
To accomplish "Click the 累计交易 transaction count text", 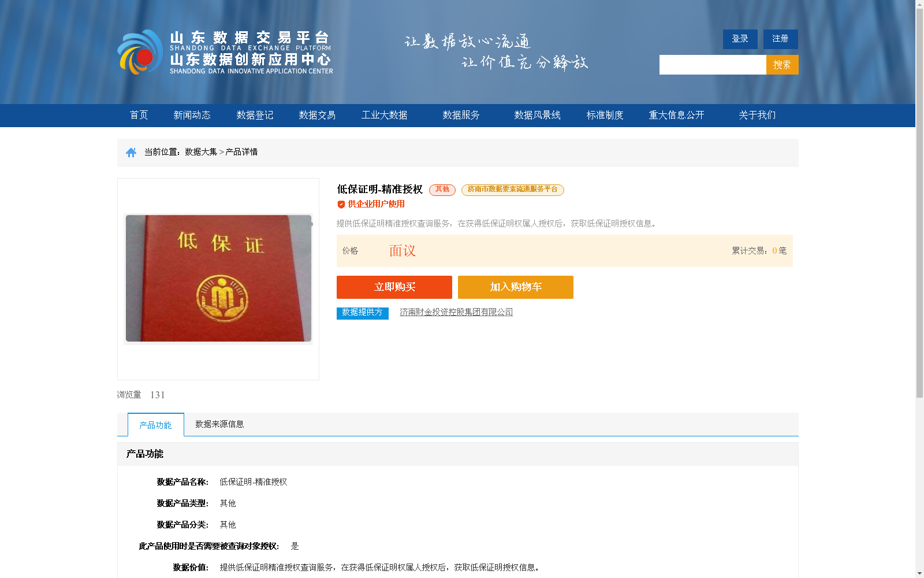I will (759, 251).
